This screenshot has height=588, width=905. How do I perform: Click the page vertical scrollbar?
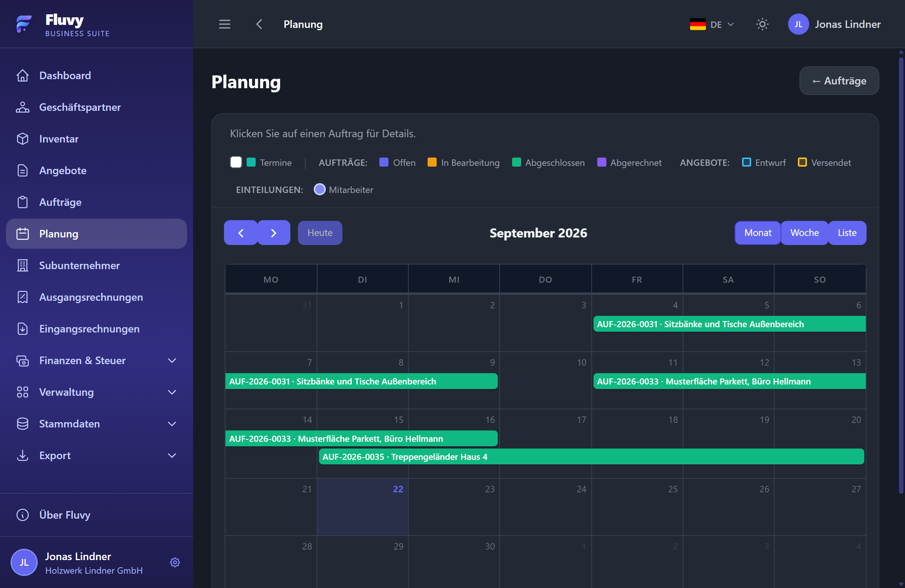pos(901,276)
